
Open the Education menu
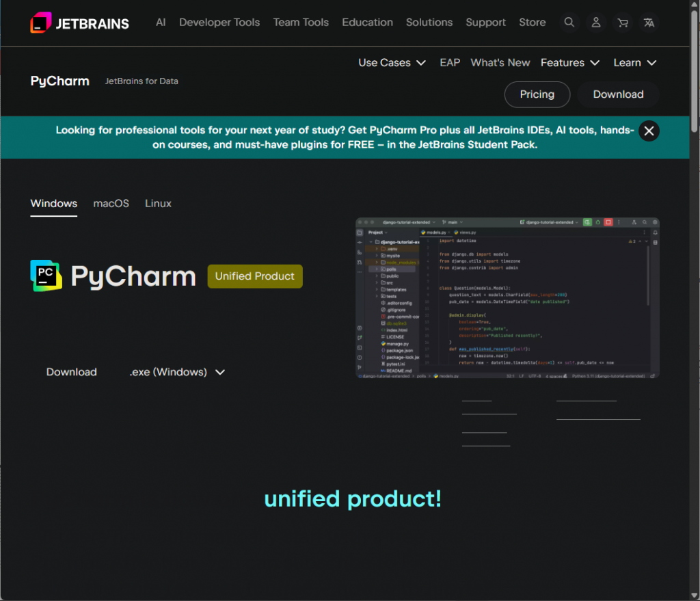[367, 23]
